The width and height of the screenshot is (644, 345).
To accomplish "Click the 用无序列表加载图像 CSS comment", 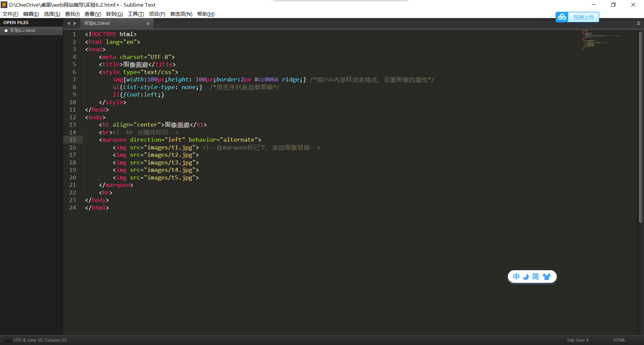I will coord(245,87).
